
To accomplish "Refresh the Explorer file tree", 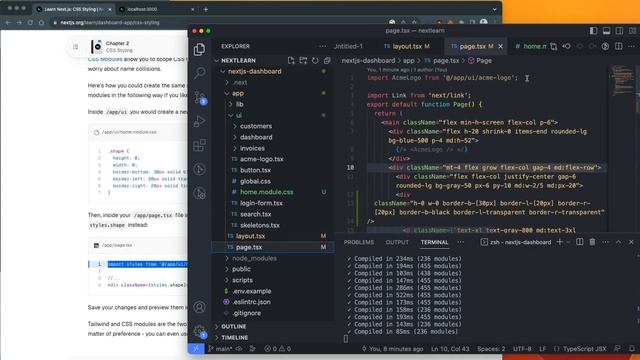I will (x=315, y=60).
